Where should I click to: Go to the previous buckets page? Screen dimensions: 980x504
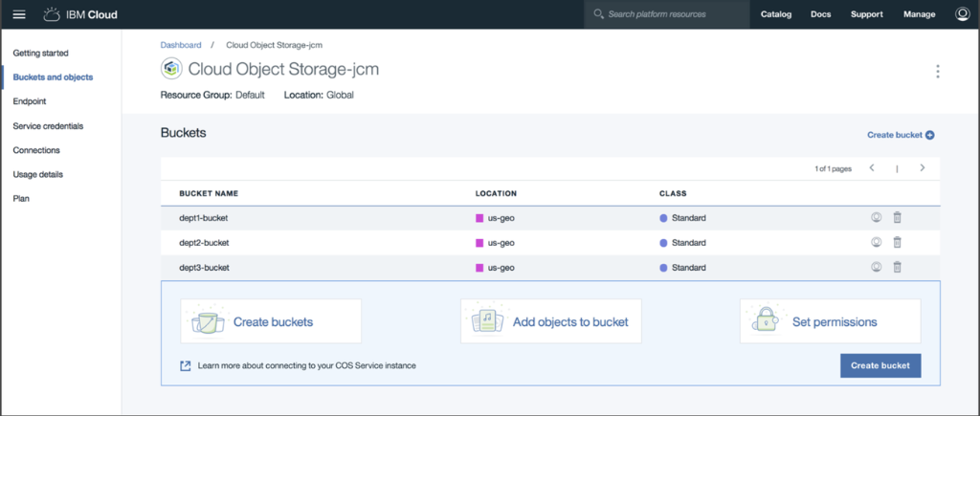pyautogui.click(x=872, y=168)
